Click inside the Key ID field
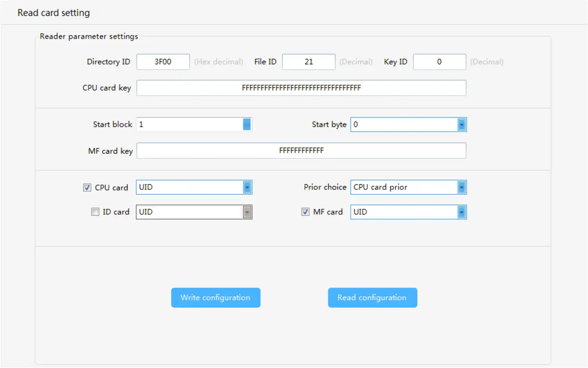This screenshot has width=588, height=368. pyautogui.click(x=439, y=62)
